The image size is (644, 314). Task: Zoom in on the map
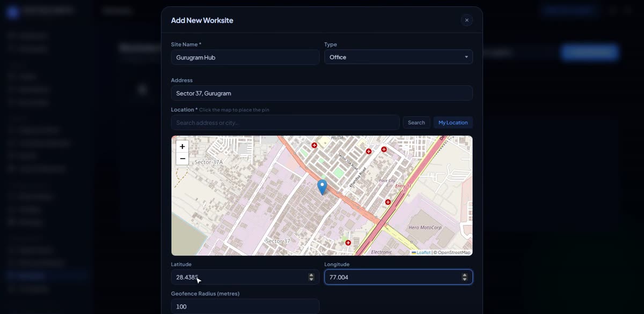pyautogui.click(x=182, y=146)
